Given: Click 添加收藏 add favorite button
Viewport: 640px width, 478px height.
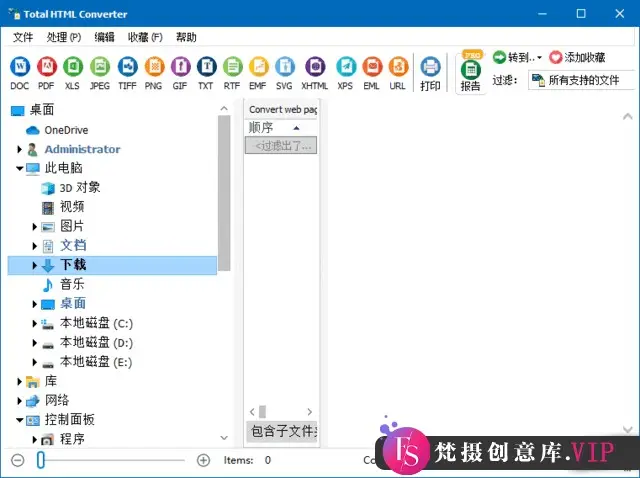Looking at the screenshot, I should 577,58.
